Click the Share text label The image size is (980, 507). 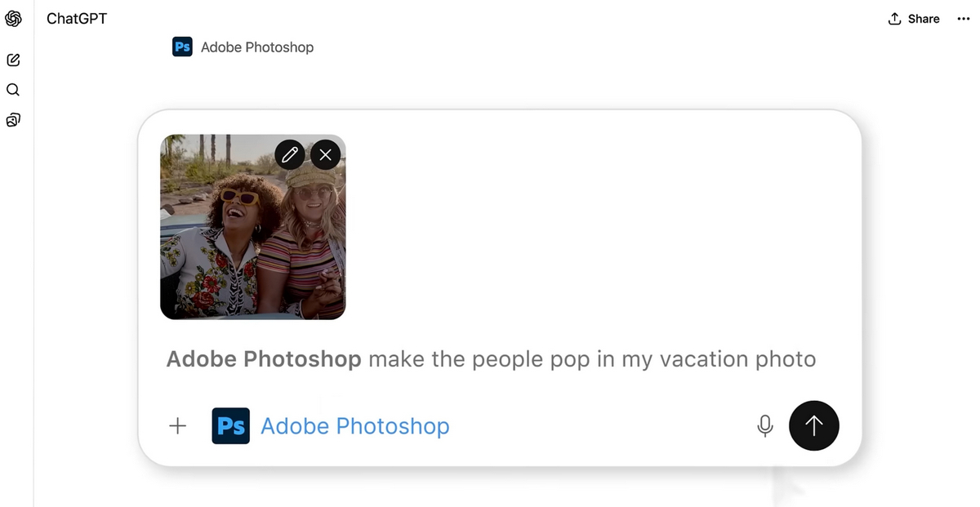pyautogui.click(x=924, y=19)
